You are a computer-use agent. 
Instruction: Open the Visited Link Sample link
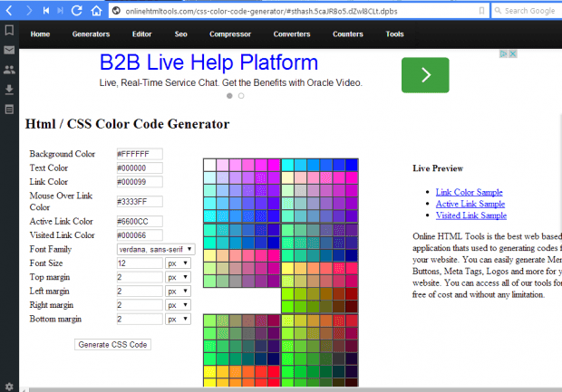point(471,215)
